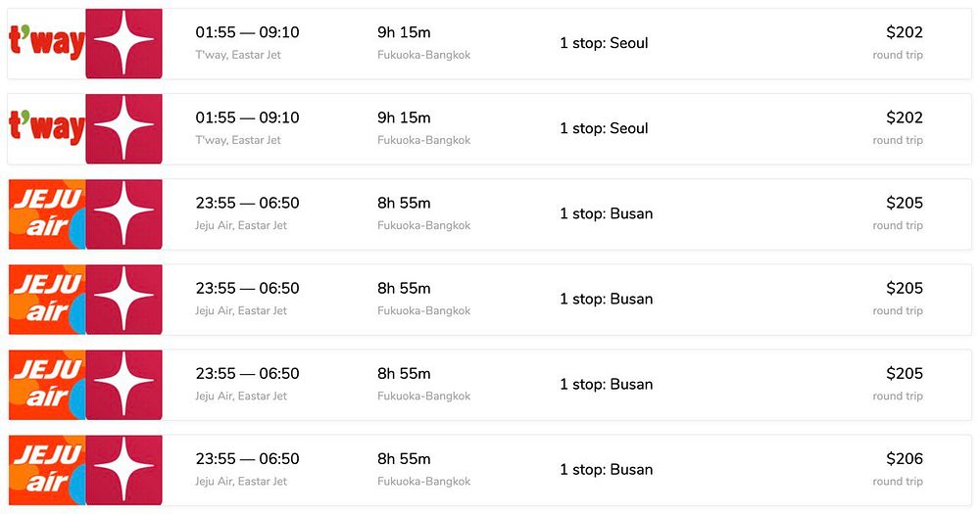The height and width of the screenshot is (514, 980).
Task: Click the T'way logo in the first result
Action: click(46, 43)
